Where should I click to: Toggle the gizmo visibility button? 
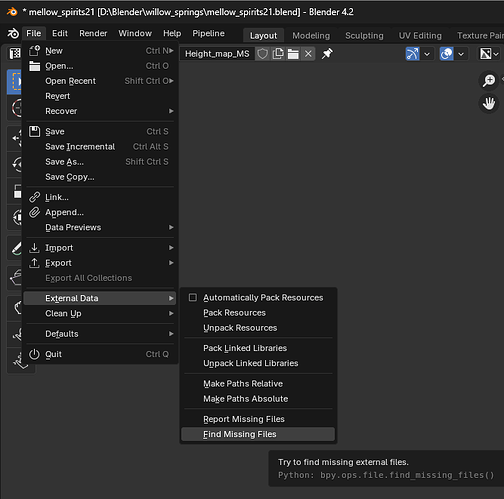pyautogui.click(x=412, y=54)
